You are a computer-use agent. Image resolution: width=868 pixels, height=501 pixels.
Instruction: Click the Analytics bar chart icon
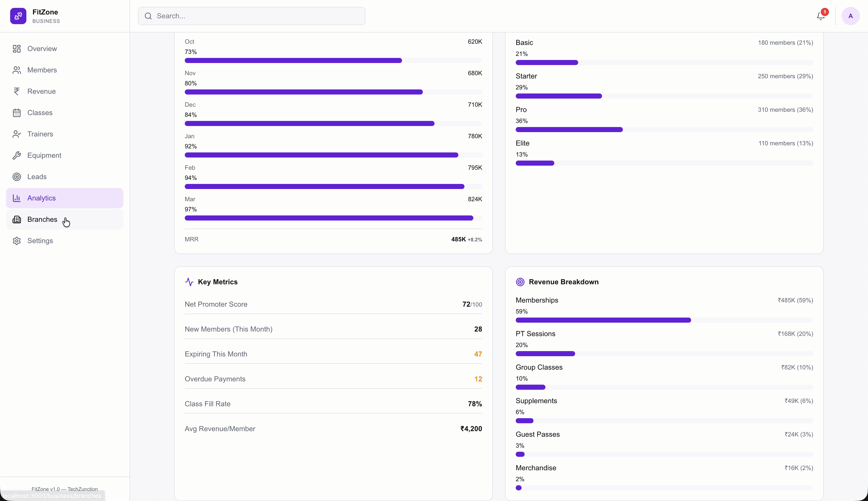click(x=17, y=198)
